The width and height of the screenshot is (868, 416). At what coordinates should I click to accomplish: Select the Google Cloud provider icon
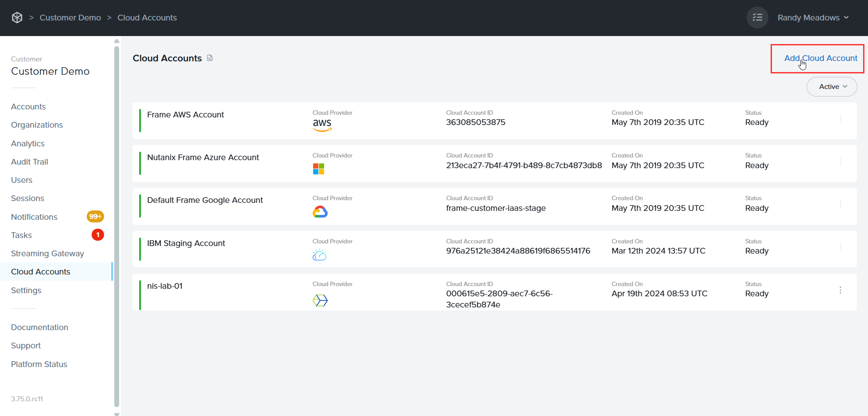coord(320,211)
